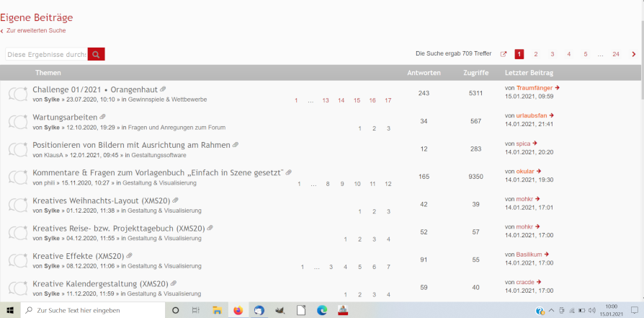644x318 pixels.
Task: Click the red search magnifier button
Action: tap(96, 54)
